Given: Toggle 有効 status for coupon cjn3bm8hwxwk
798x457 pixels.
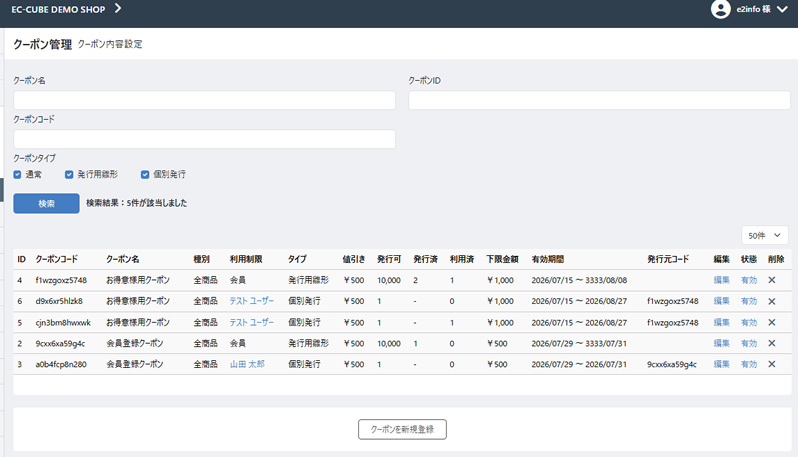Looking at the screenshot, I should pos(749,322).
